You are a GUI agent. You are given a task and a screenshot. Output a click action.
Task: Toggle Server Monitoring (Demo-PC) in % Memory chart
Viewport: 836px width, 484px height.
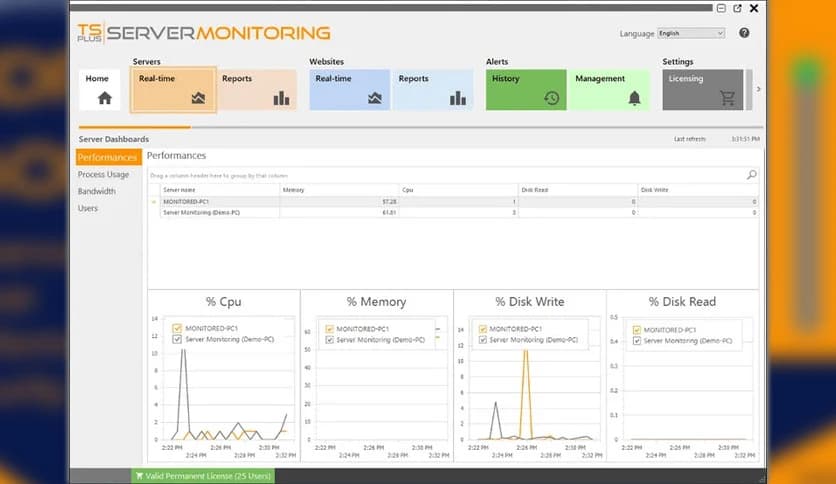(329, 340)
